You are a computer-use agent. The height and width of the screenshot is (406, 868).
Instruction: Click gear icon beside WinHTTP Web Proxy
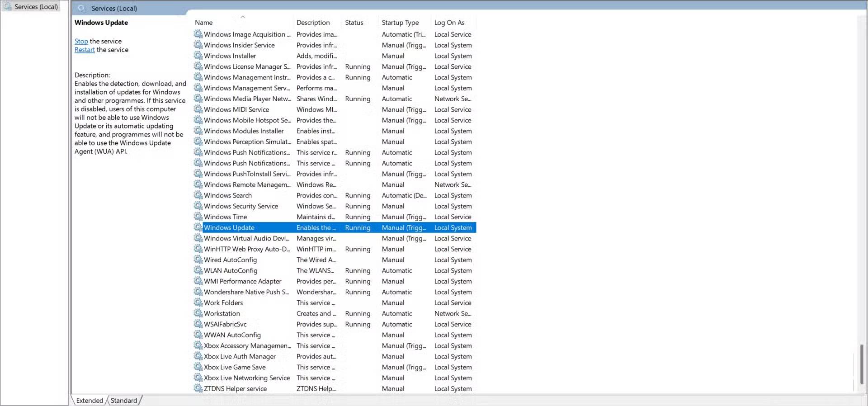[198, 249]
